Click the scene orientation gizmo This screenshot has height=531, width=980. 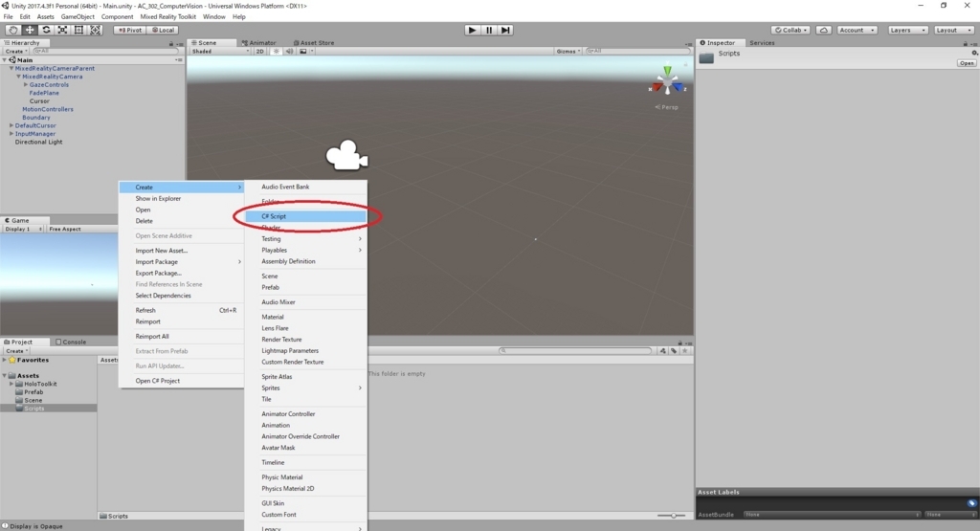(x=667, y=82)
